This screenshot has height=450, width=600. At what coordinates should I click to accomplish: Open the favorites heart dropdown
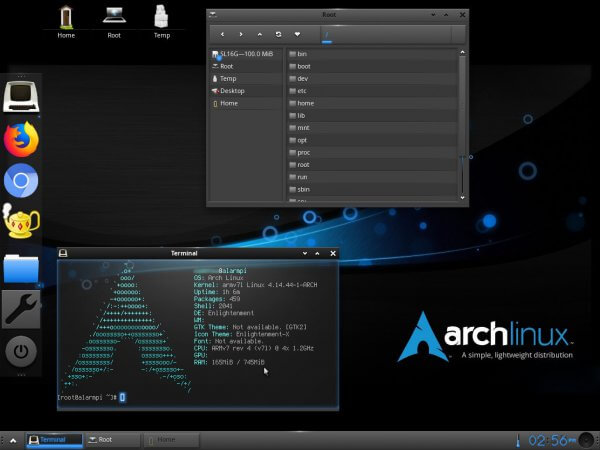(297, 34)
